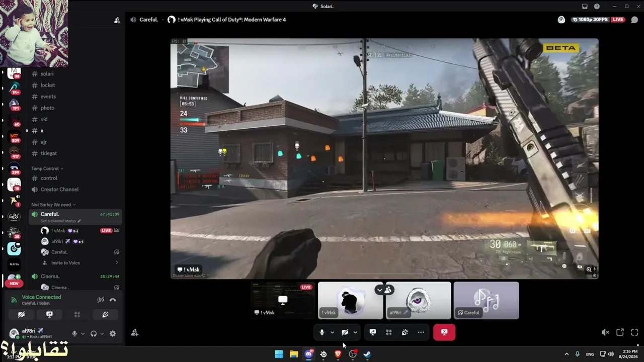This screenshot has height=362, width=644.
Task: Open microphone options arrow in call controls
Action: tap(332, 332)
